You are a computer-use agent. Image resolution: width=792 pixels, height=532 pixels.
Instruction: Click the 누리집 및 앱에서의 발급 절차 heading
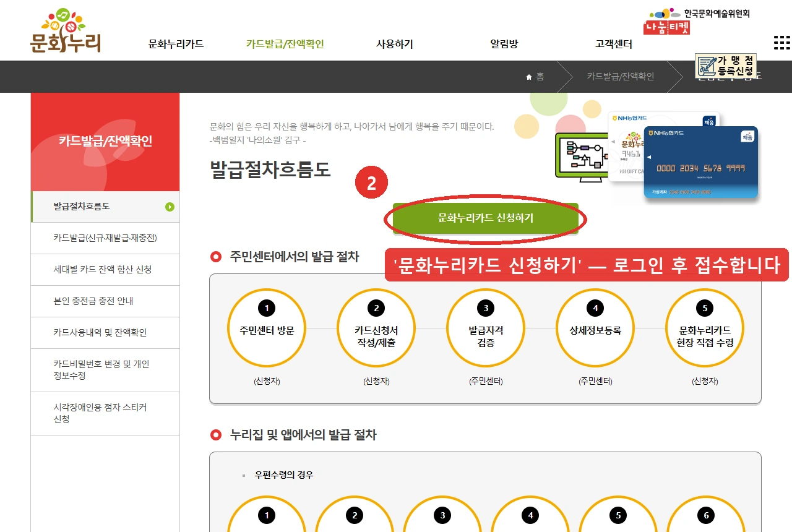click(x=303, y=435)
